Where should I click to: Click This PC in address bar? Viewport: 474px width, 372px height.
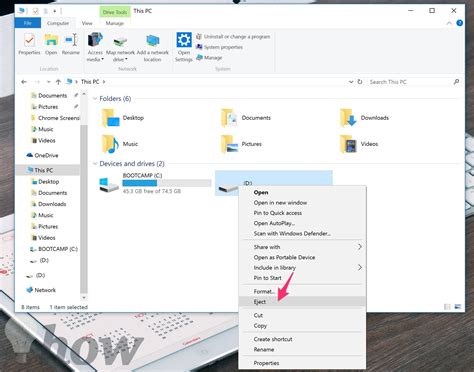(x=90, y=82)
